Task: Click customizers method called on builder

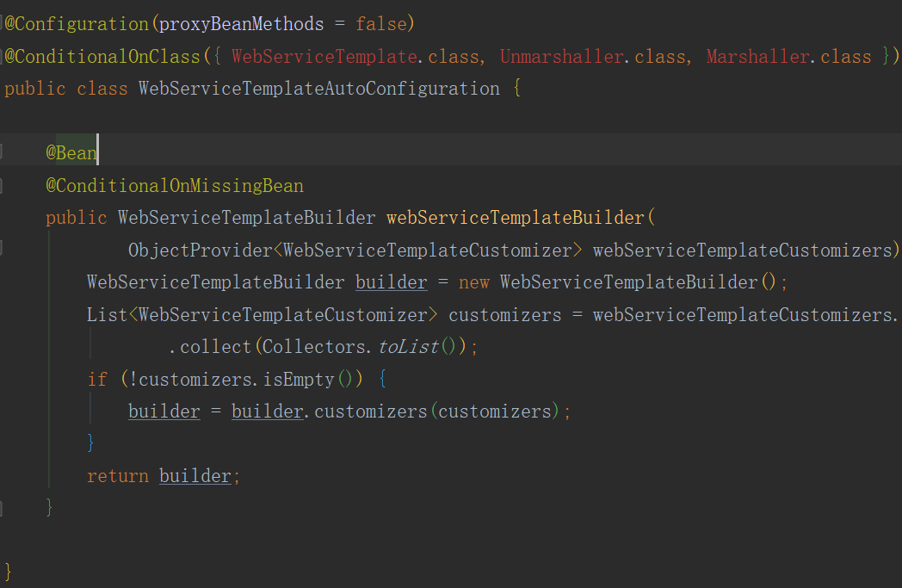Action: coord(371,412)
